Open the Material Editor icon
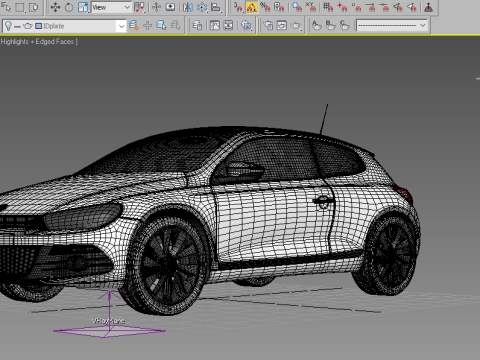 click(x=228, y=25)
